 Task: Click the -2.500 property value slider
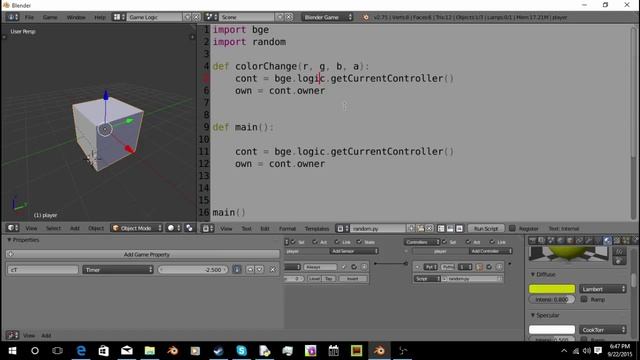(193, 270)
